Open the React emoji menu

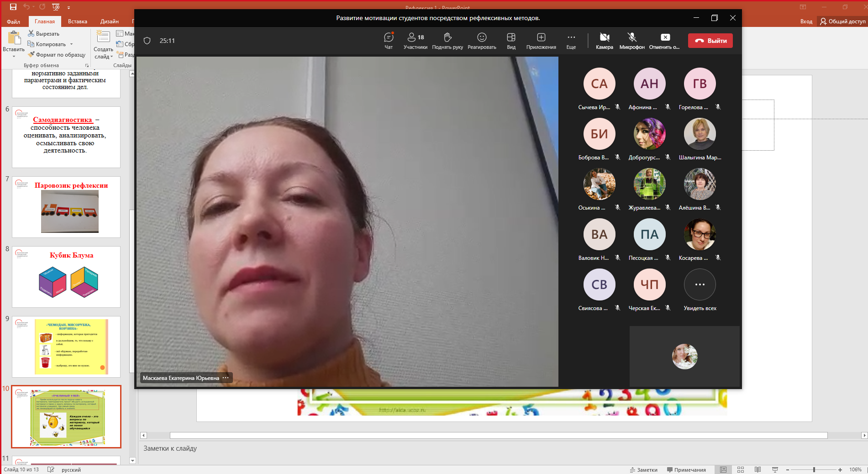pos(482,41)
